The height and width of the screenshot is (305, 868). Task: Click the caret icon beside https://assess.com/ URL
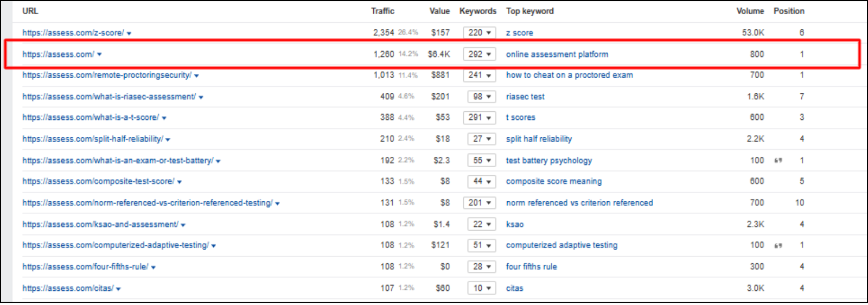pyautogui.click(x=99, y=54)
